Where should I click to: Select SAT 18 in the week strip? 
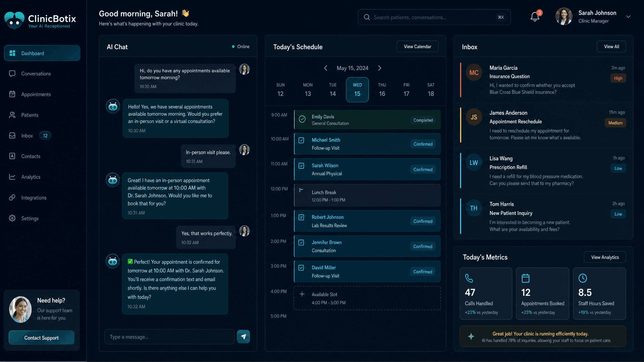coord(431,90)
